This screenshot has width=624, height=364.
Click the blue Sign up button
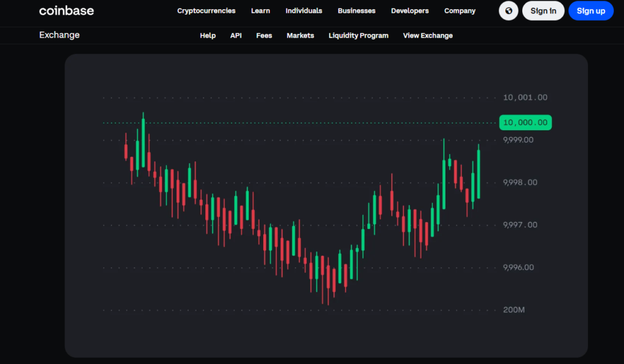point(591,11)
